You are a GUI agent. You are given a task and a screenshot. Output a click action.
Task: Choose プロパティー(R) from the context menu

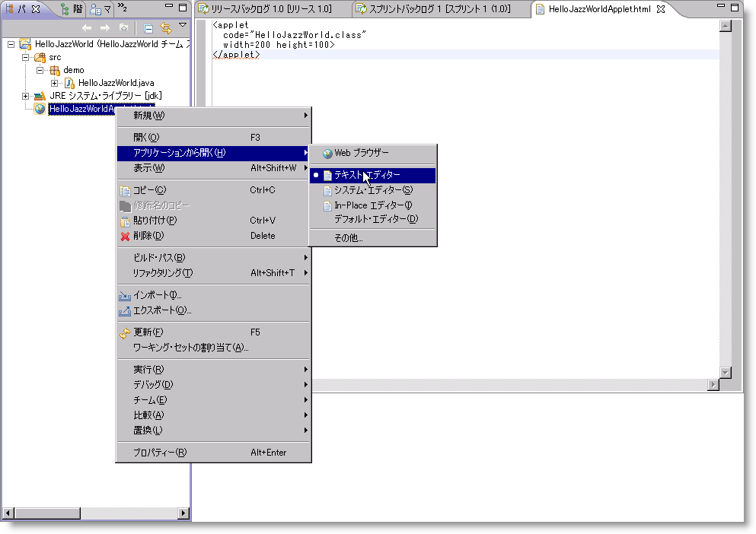tap(214, 453)
